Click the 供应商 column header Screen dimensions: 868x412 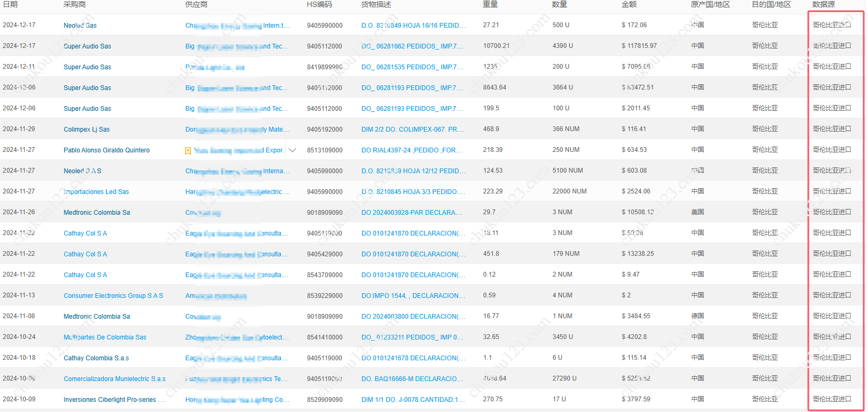[x=196, y=4]
